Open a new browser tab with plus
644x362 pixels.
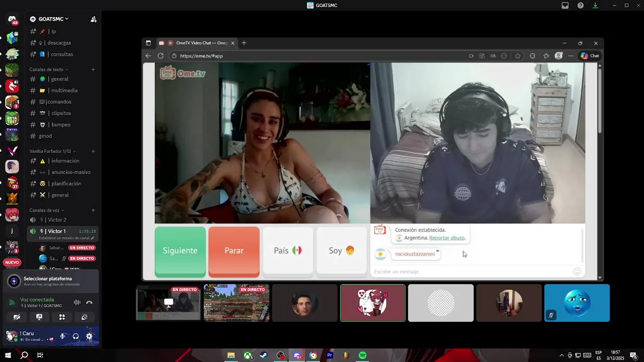(x=244, y=43)
